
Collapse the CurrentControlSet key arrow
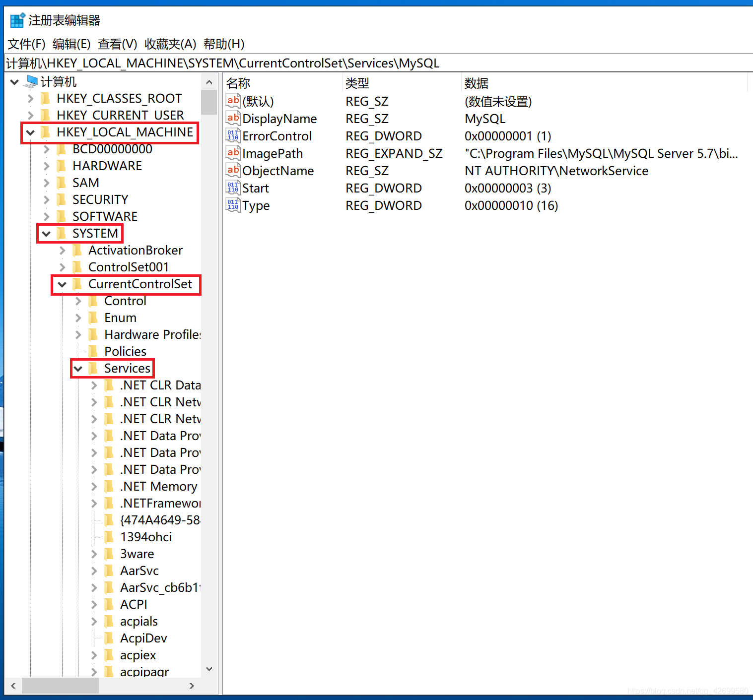[62, 284]
